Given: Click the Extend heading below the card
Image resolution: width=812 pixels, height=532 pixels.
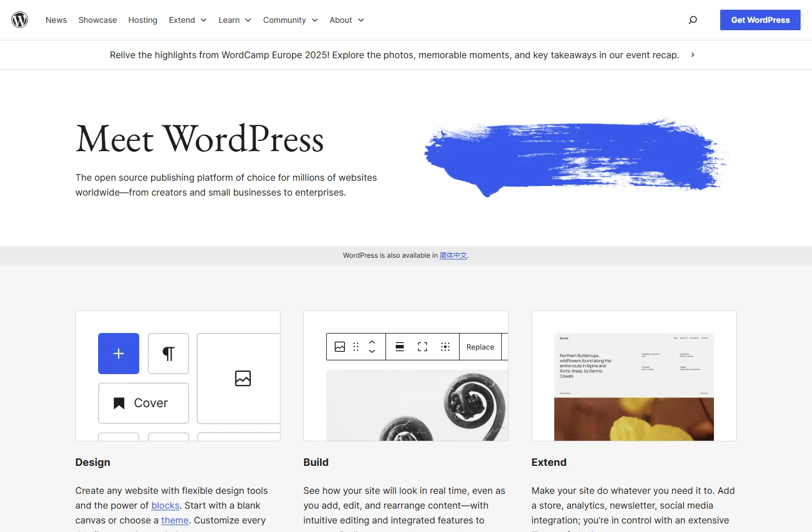Looking at the screenshot, I should [x=549, y=462].
